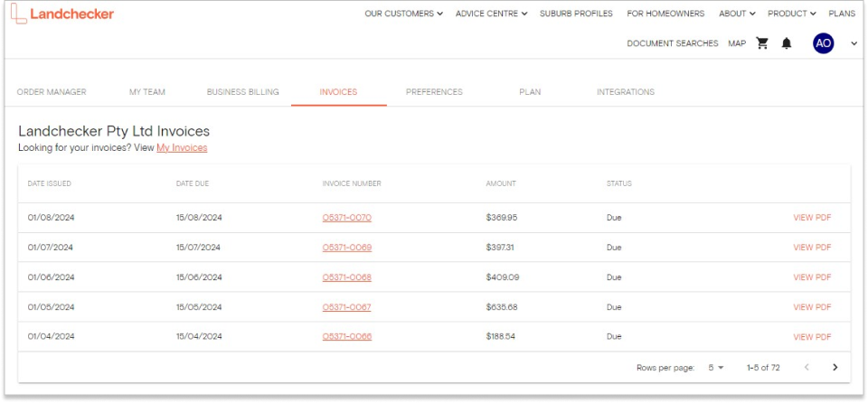
Task: Open the Map link
Action: point(737,43)
